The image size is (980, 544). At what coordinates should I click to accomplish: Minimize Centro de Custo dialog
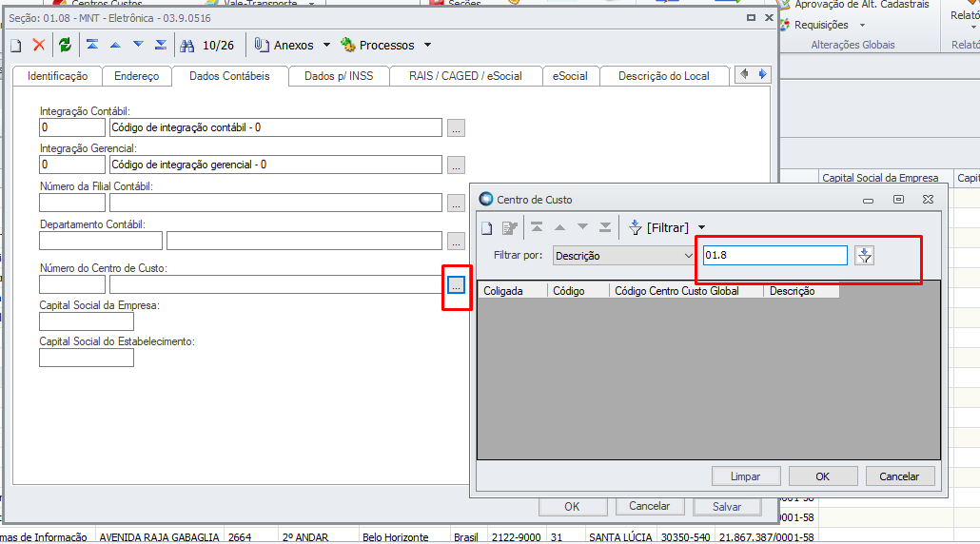pos(868,200)
